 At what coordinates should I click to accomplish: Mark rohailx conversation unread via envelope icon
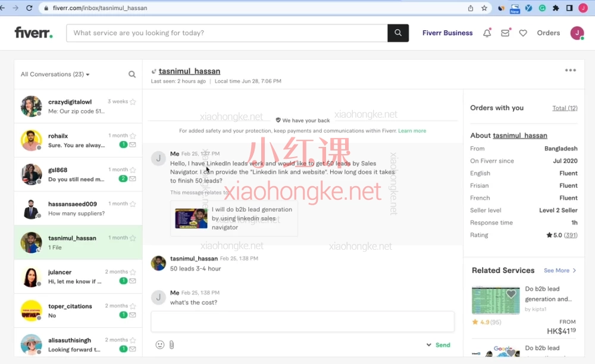(133, 145)
